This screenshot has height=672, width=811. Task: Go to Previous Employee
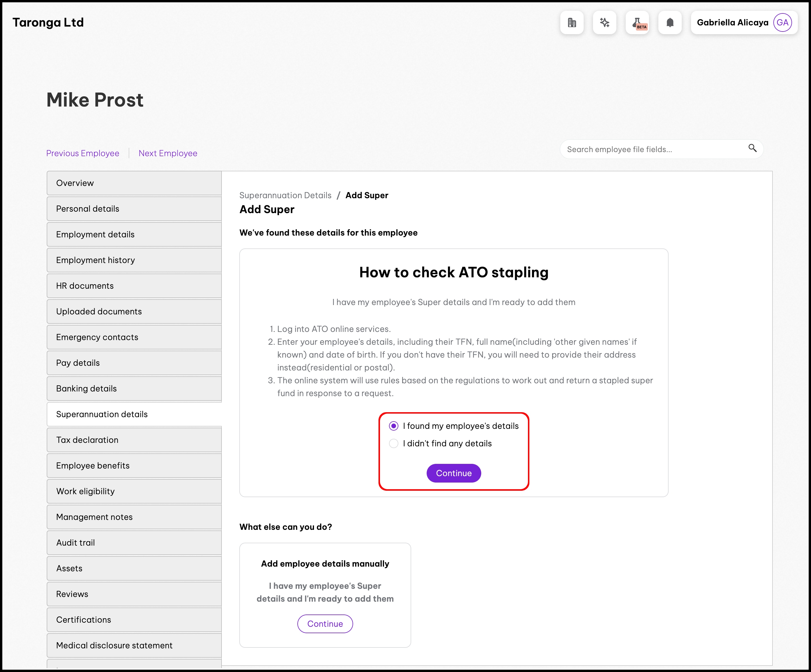[x=83, y=153]
